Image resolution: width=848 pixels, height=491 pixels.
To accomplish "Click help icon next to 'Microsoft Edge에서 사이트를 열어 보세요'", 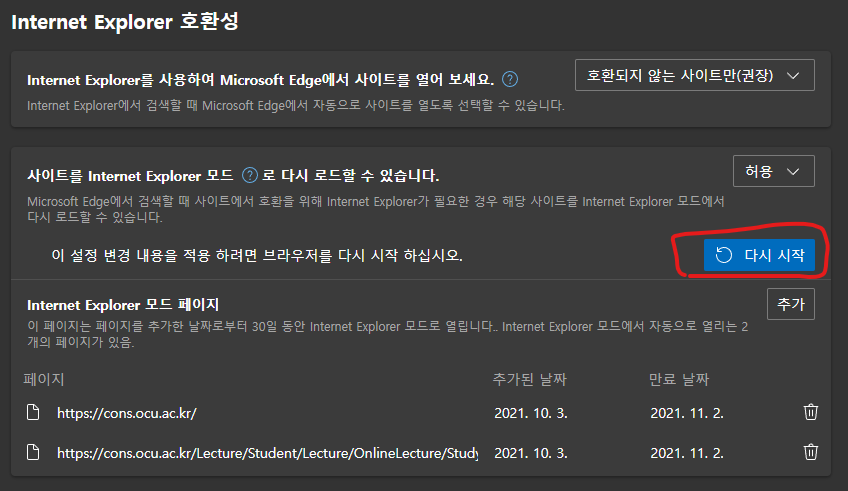I will click(x=509, y=79).
